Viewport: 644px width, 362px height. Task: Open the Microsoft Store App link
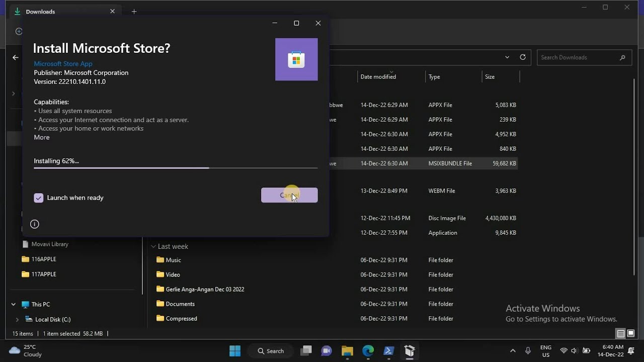[x=63, y=64]
